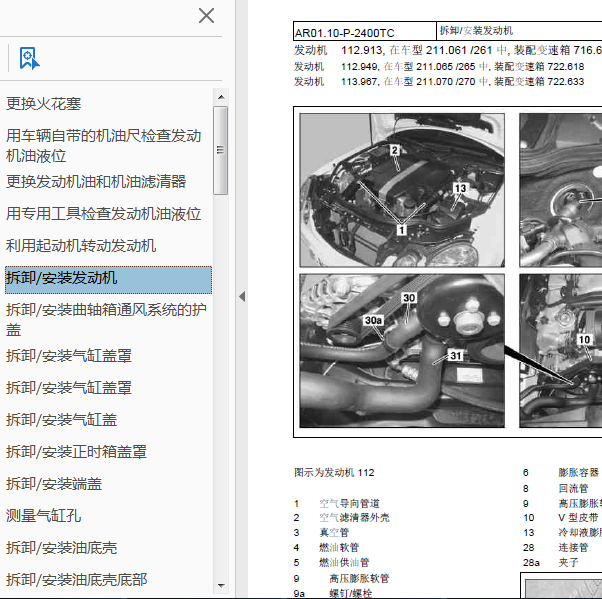Click the hose photo labeled 30, 30a, 31
The image size is (602, 599).
coord(402,351)
